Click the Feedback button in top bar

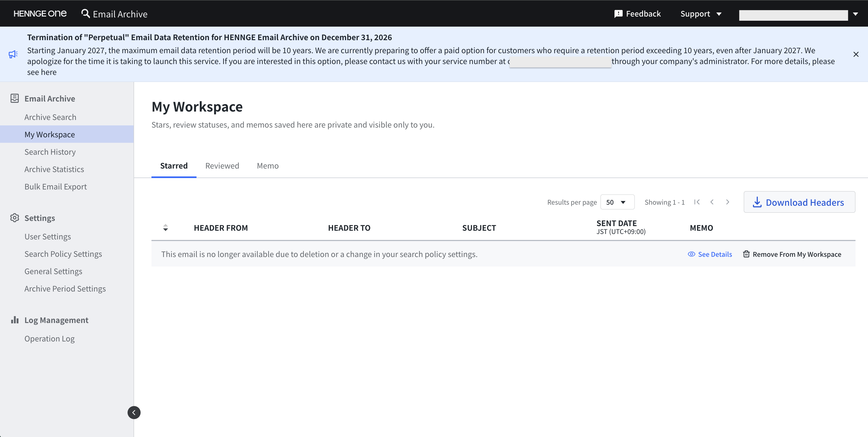click(x=638, y=14)
